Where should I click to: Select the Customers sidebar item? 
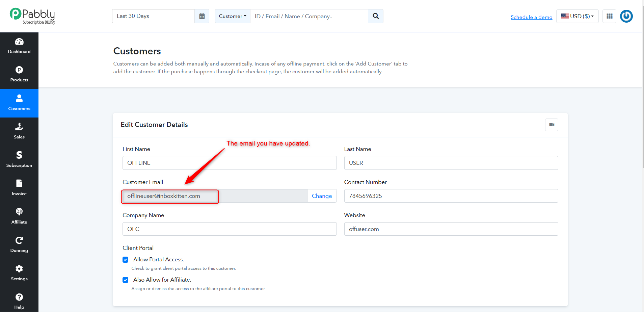[19, 103]
